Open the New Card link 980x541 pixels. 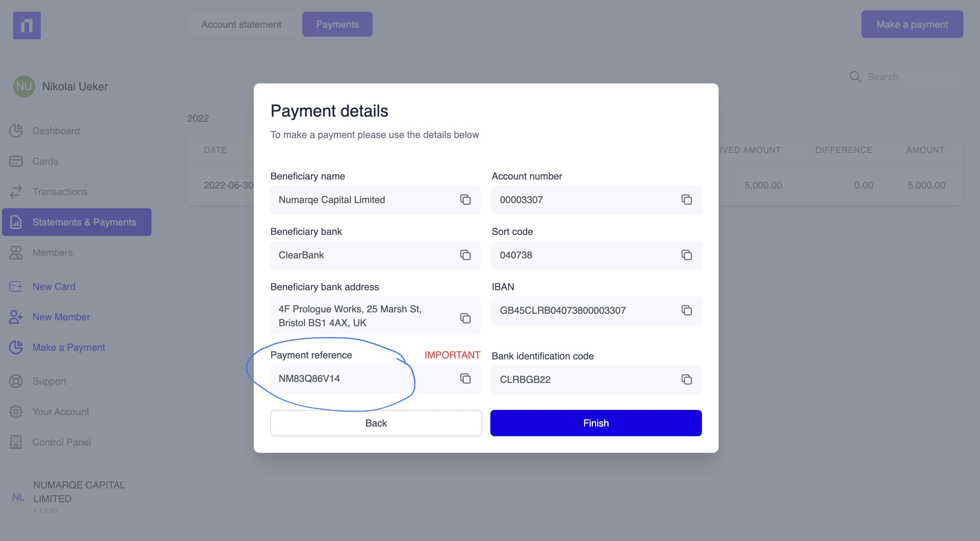click(x=54, y=286)
